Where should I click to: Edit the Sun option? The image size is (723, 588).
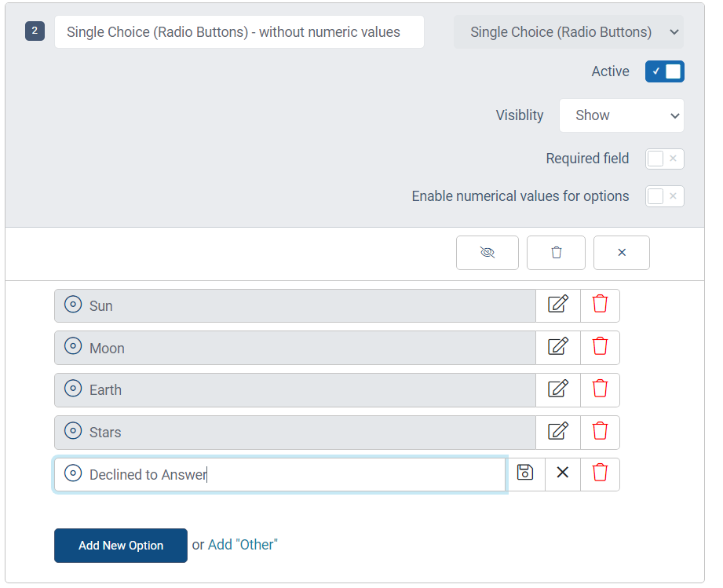[558, 305]
